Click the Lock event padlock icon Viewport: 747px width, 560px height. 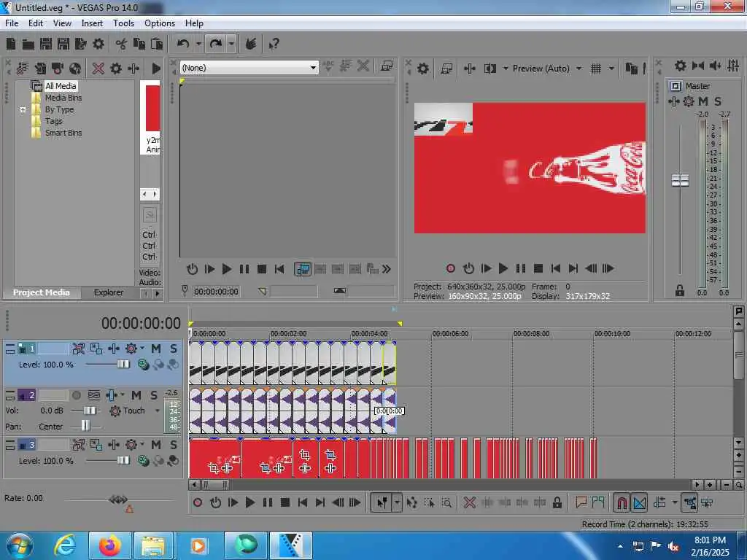[557, 502]
